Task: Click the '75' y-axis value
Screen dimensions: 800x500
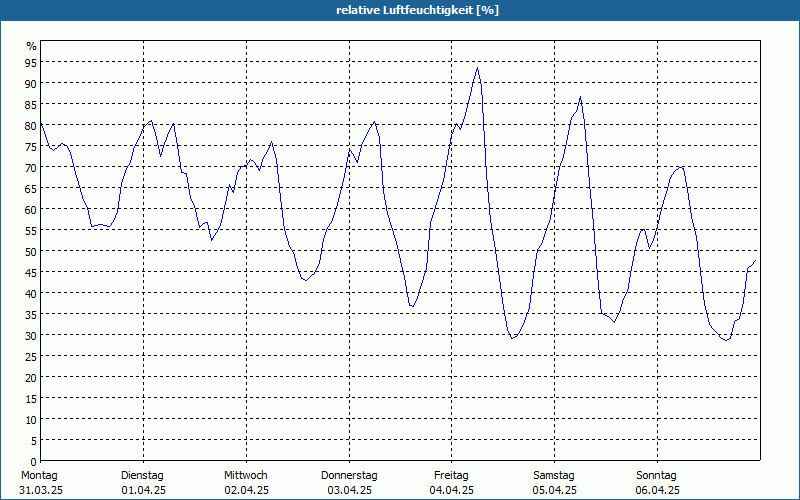Action: [31, 146]
